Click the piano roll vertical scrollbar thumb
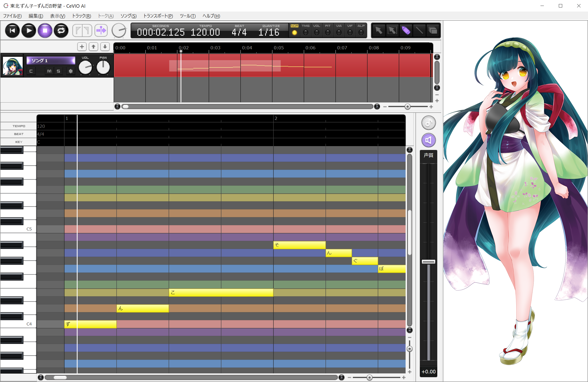 tap(410, 233)
